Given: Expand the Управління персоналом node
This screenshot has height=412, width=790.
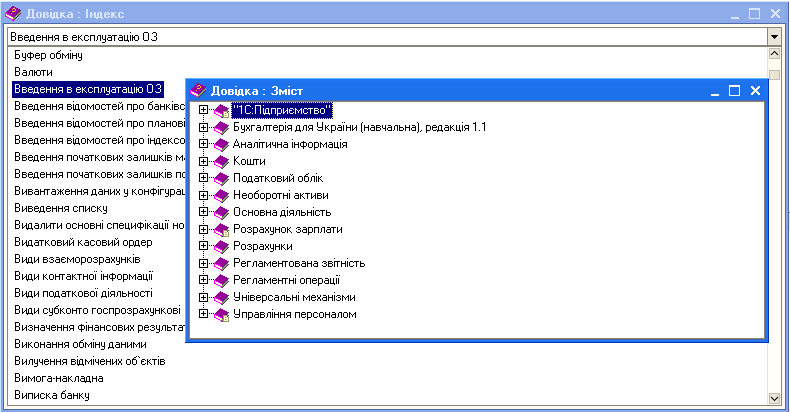Looking at the screenshot, I should [203, 314].
